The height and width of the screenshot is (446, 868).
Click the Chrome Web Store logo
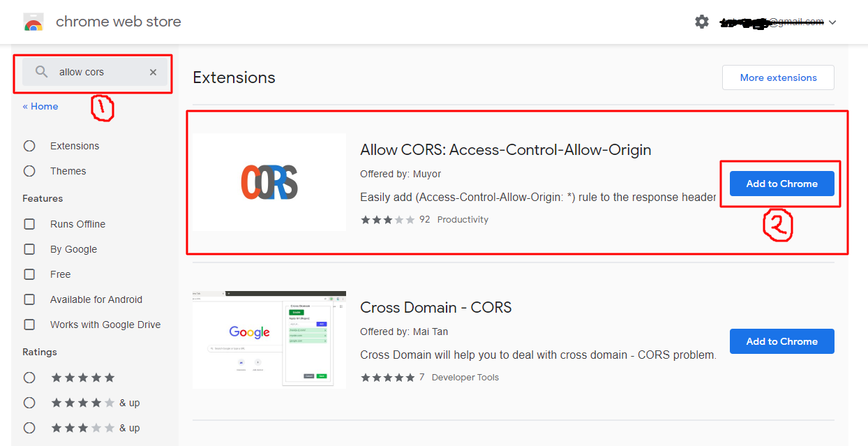33,22
